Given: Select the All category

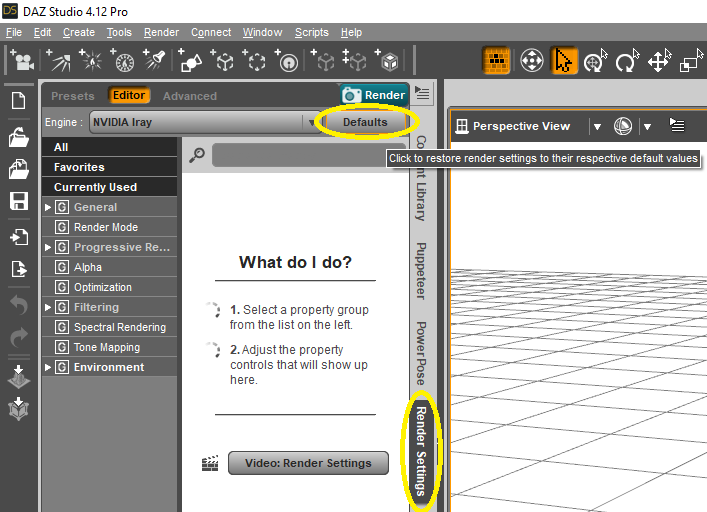Looking at the screenshot, I should pos(110,147).
